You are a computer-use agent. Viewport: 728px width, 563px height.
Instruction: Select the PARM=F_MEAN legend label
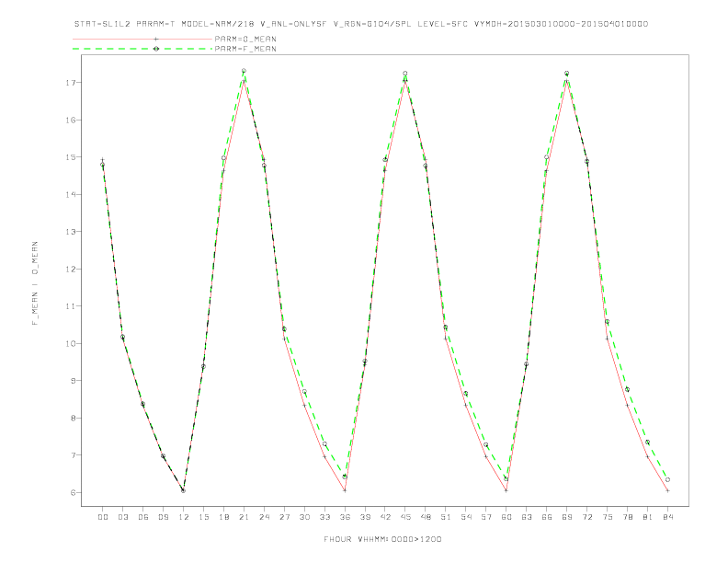tap(245, 49)
